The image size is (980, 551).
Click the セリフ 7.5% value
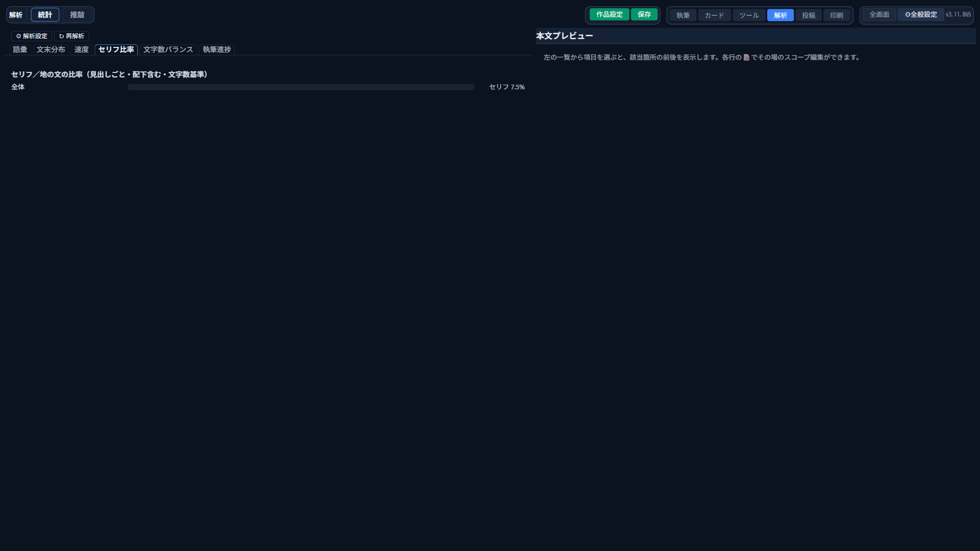[x=507, y=87]
